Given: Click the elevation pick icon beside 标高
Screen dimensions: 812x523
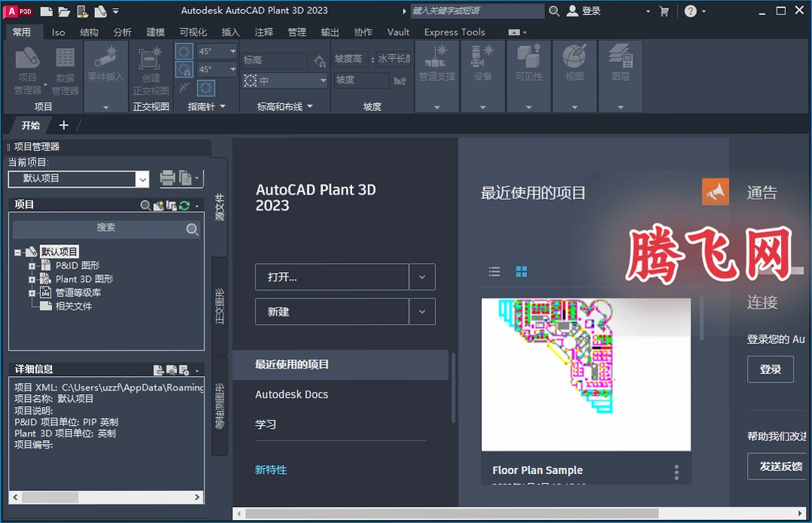Looking at the screenshot, I should (320, 62).
